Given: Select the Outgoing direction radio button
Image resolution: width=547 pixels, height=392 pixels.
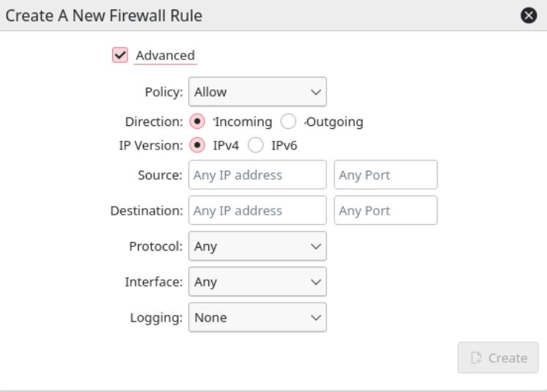Looking at the screenshot, I should coord(288,122).
